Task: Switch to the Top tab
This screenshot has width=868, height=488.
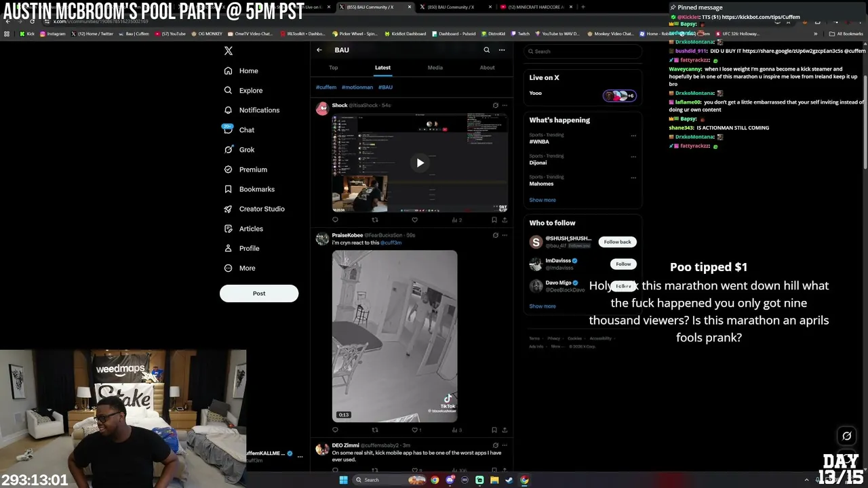Action: 334,68
